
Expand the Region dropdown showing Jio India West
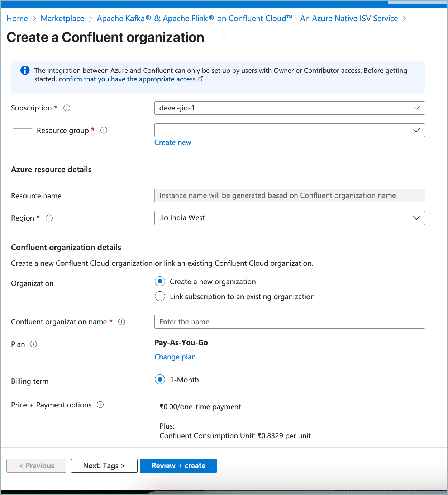pos(289,218)
